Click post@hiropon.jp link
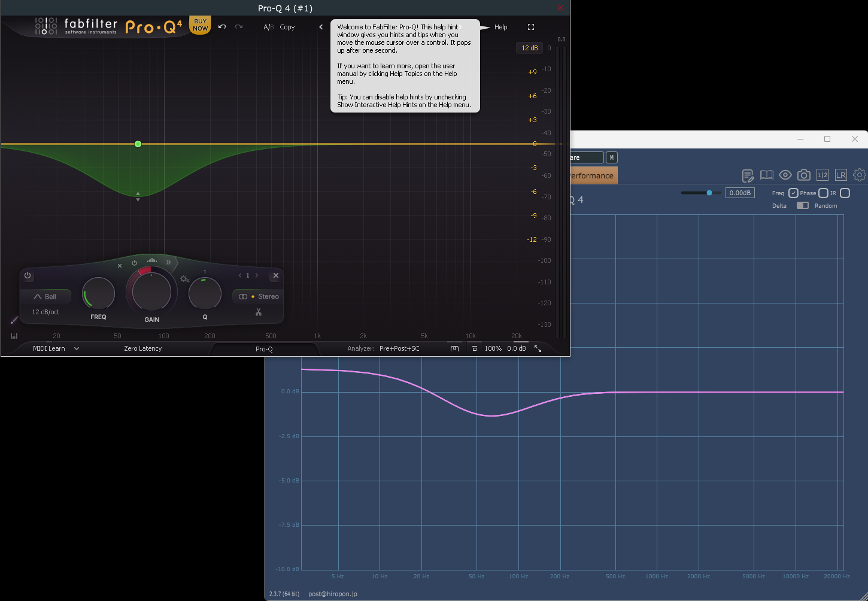Image resolution: width=868 pixels, height=601 pixels. point(333,594)
